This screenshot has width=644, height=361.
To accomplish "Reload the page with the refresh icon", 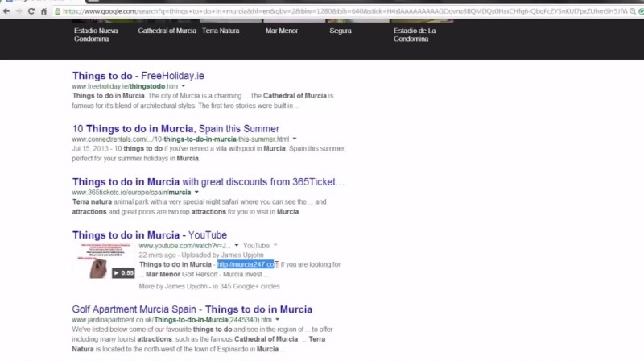I will point(31,11).
